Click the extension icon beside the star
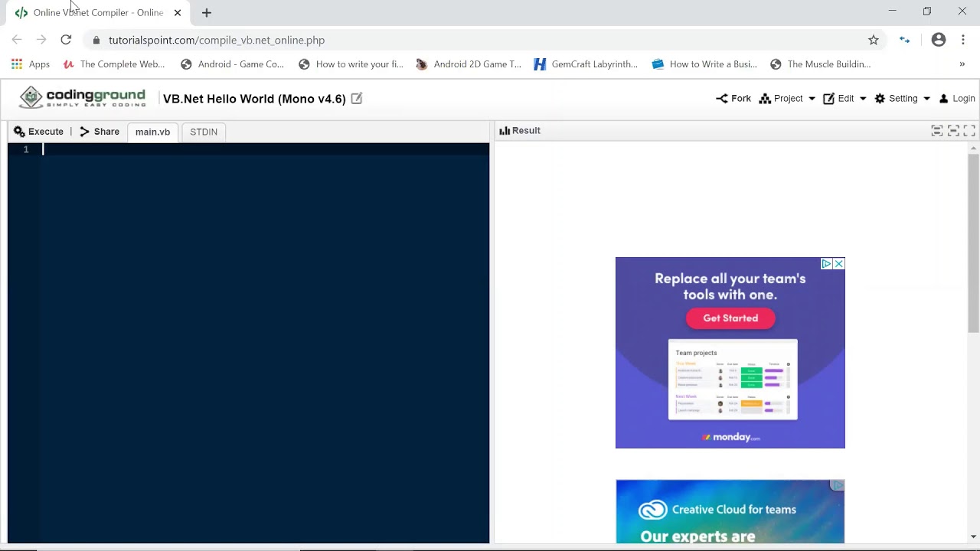 coord(905,40)
